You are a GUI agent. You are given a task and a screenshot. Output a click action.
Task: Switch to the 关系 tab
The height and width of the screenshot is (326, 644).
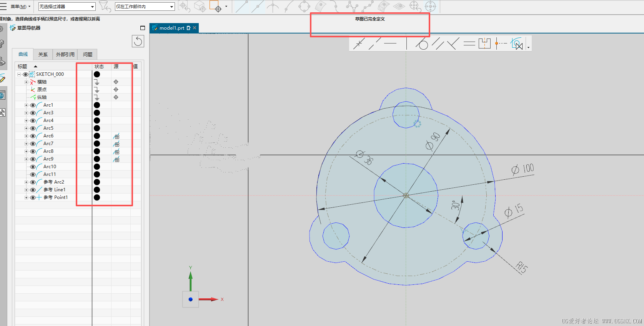click(43, 54)
